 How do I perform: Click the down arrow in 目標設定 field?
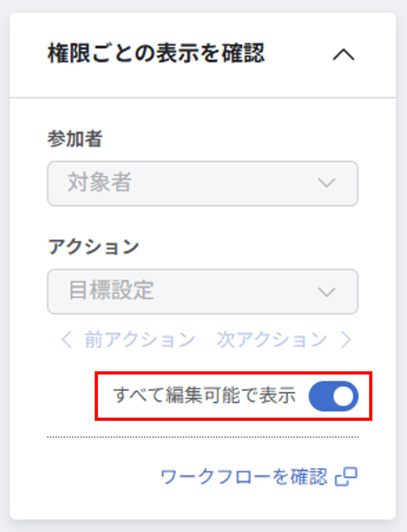[x=326, y=292]
